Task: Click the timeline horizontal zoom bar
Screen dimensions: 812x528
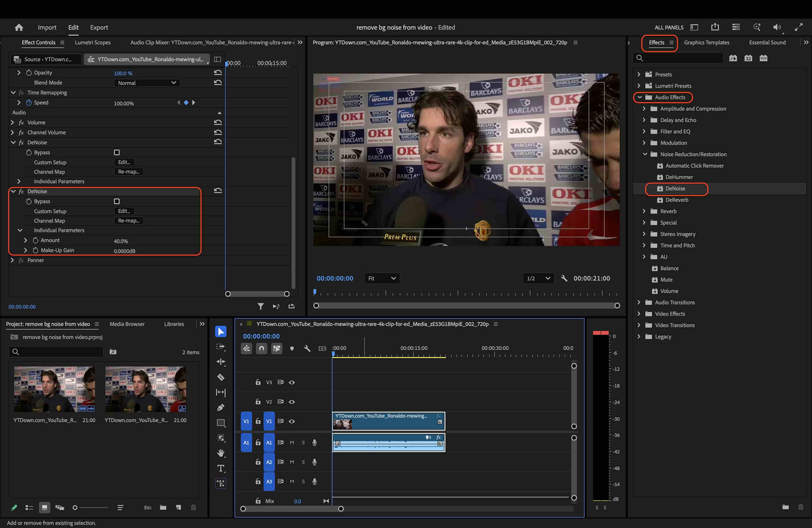Action: [292, 509]
